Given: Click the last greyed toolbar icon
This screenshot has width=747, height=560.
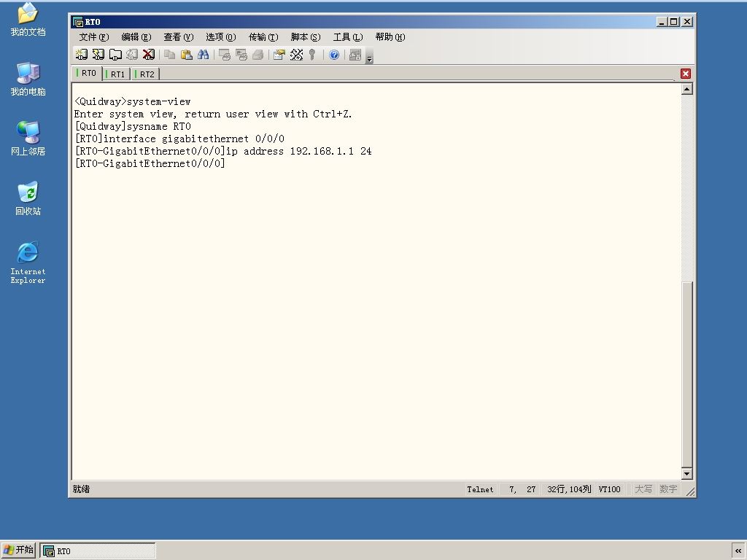Looking at the screenshot, I should pyautogui.click(x=355, y=55).
